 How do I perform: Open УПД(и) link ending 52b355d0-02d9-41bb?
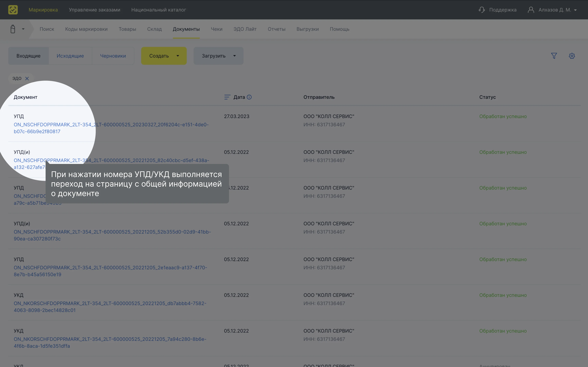coord(112,235)
